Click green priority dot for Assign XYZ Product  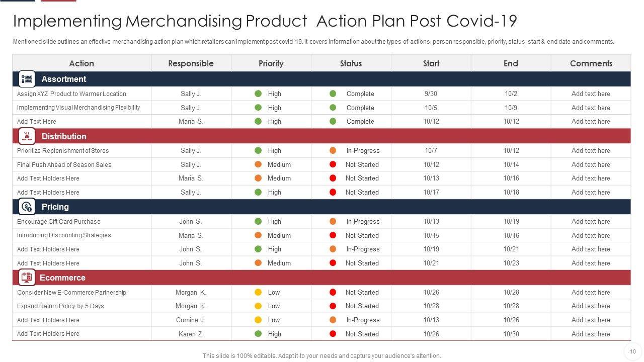tap(258, 94)
